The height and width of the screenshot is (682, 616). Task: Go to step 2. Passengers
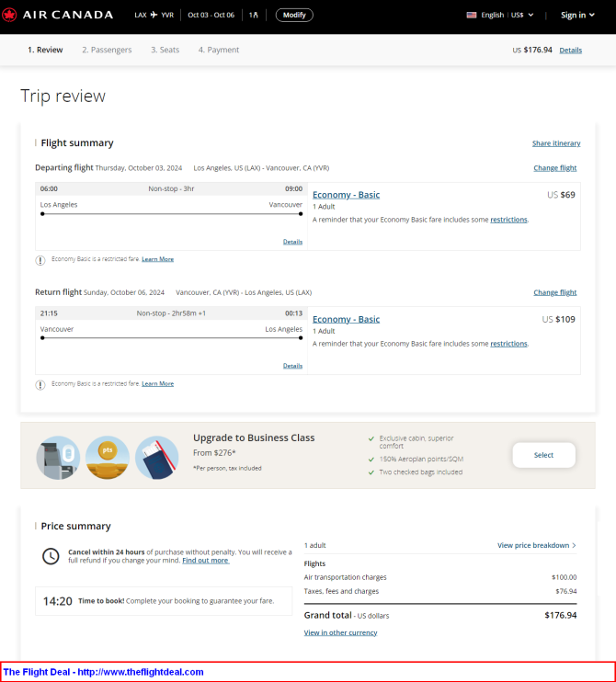107,50
